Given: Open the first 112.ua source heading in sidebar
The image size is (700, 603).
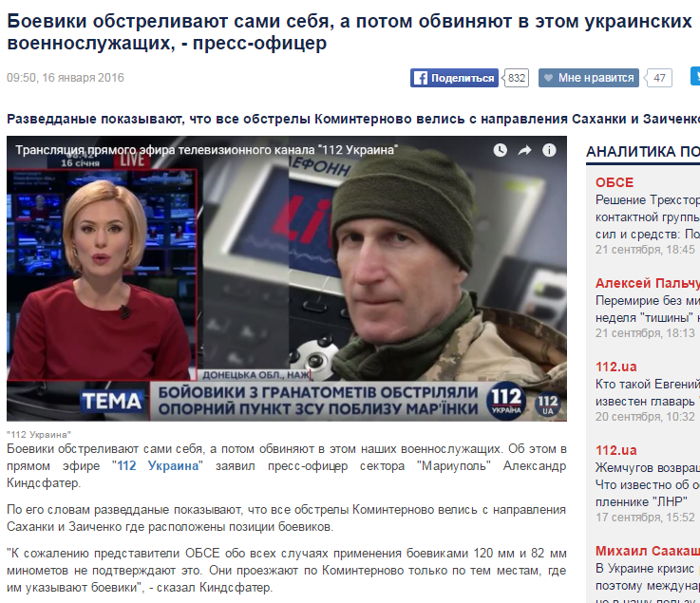Looking at the screenshot, I should [x=616, y=367].
